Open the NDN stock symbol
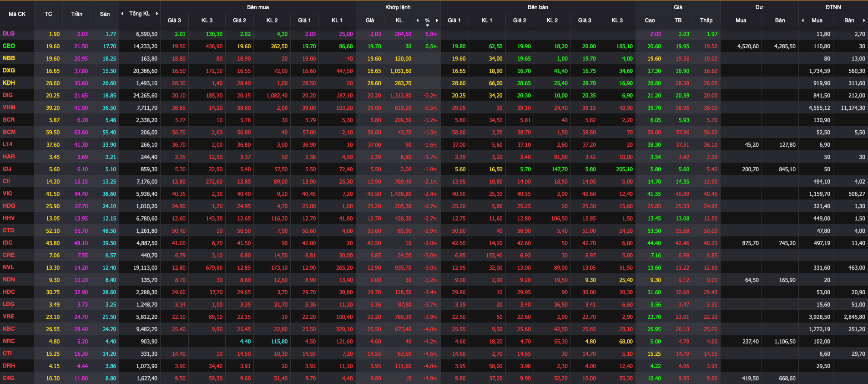 coord(9,280)
